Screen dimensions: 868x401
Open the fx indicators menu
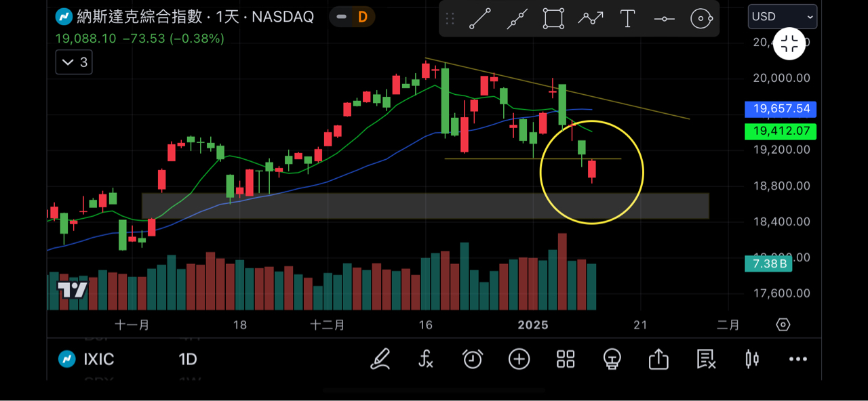click(426, 359)
